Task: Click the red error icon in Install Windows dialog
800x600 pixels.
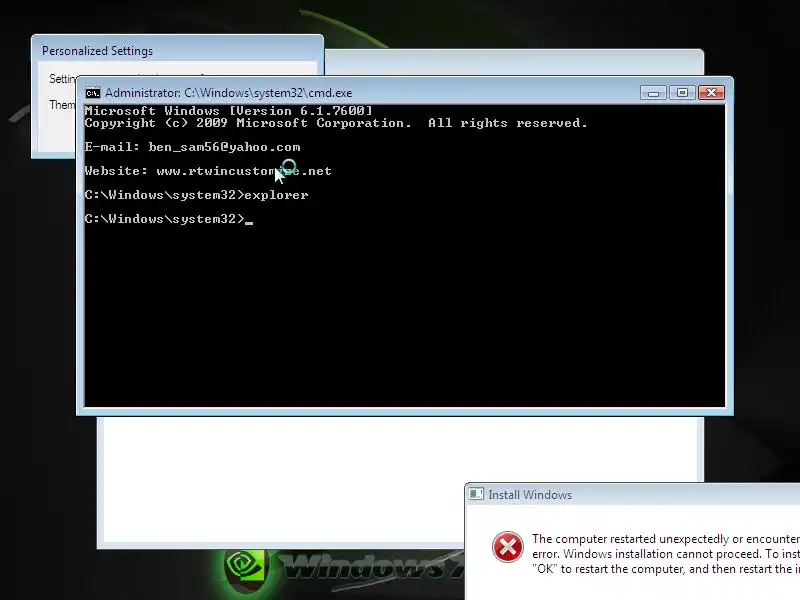Action: pos(507,547)
